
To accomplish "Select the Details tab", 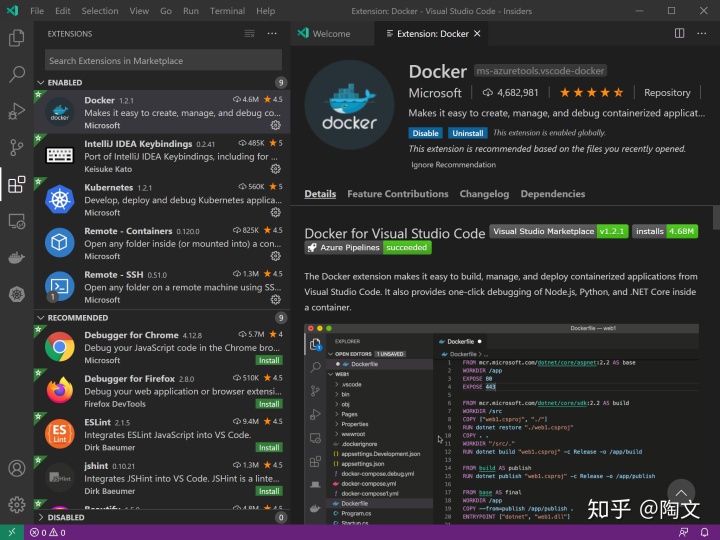I will [x=320, y=194].
